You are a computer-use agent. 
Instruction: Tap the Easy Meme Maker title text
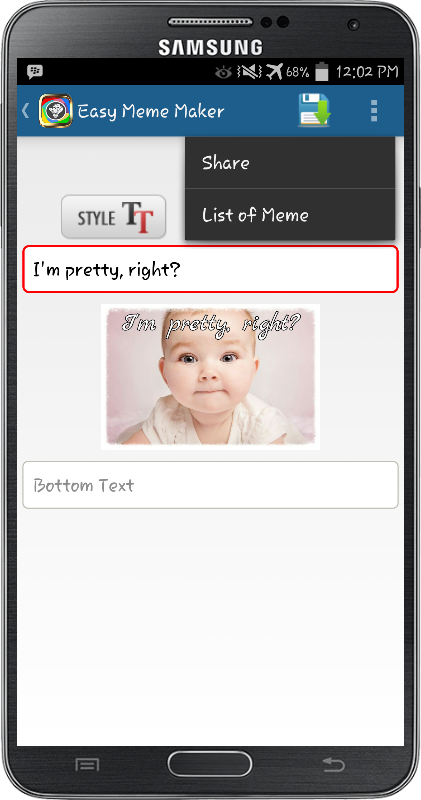pyautogui.click(x=151, y=111)
